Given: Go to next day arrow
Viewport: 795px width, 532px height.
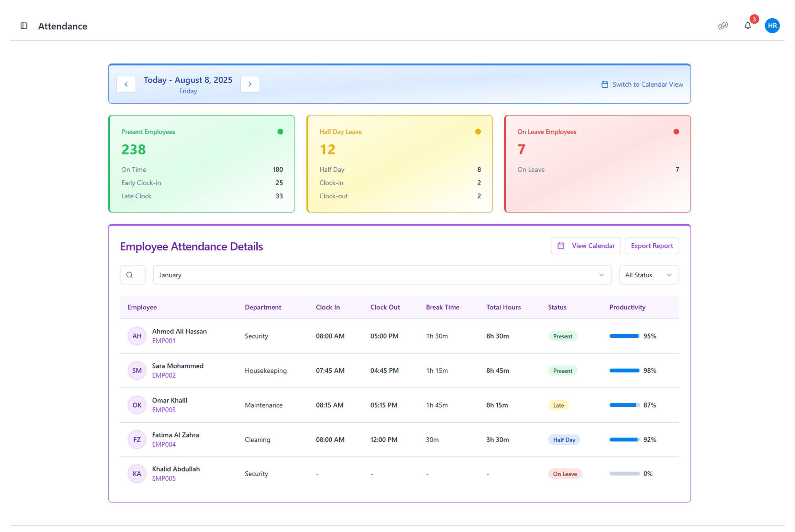Looking at the screenshot, I should pyautogui.click(x=250, y=84).
